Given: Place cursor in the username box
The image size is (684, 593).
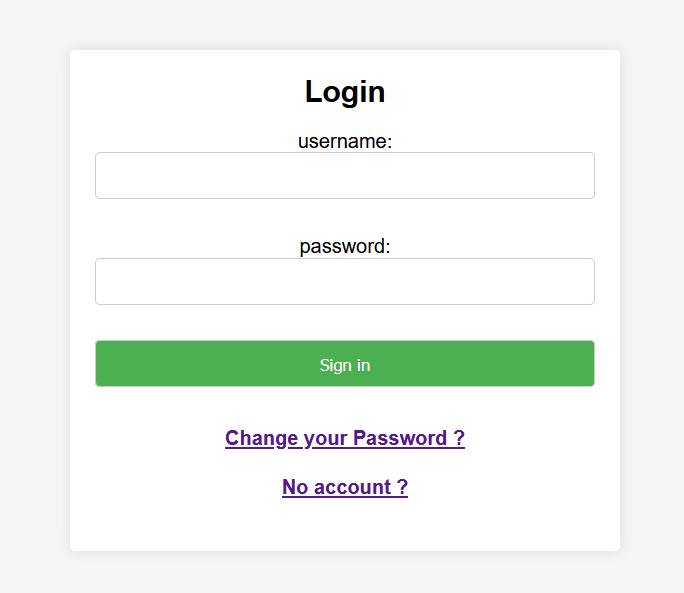Looking at the screenshot, I should tap(345, 175).
